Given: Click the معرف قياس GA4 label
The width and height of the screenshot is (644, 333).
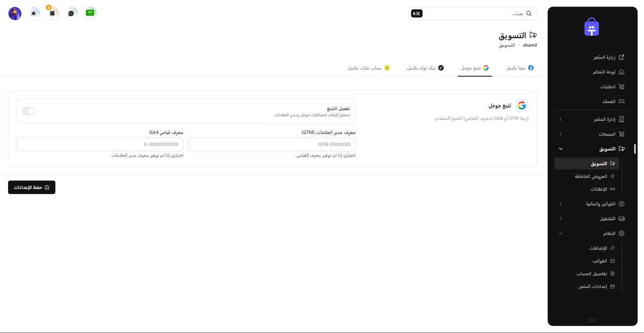Looking at the screenshot, I should [166, 132].
